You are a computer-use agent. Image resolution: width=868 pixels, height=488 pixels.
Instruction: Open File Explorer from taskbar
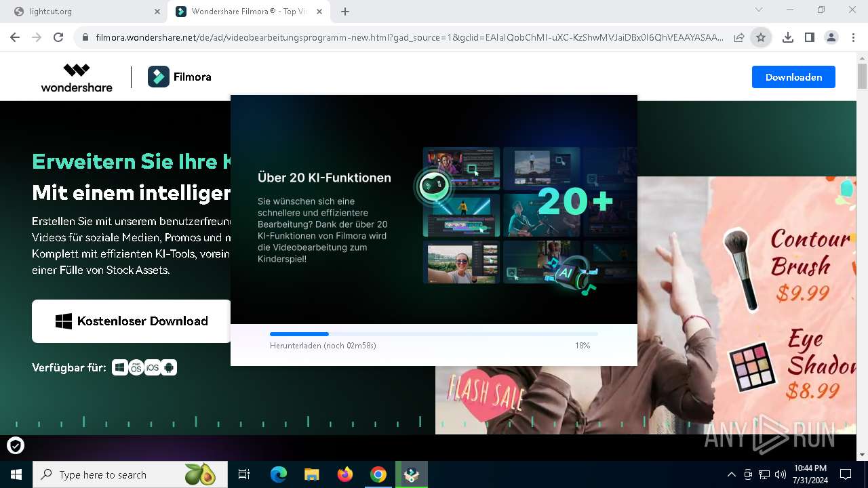312,474
